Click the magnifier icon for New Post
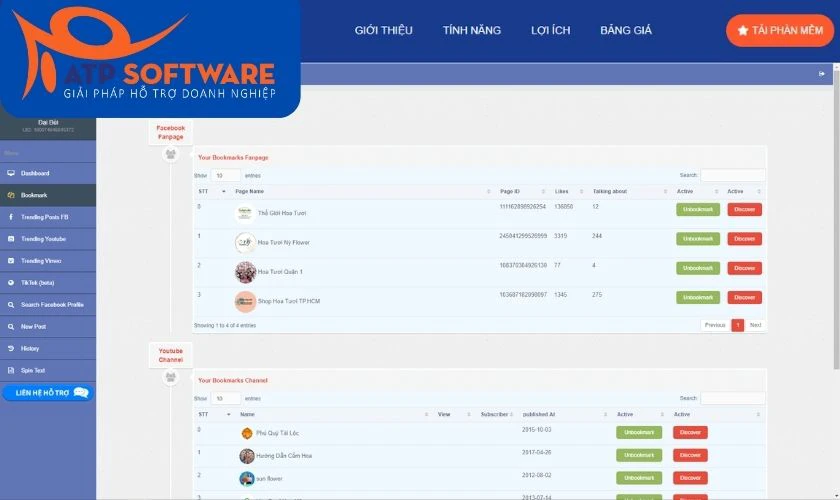 (11, 326)
